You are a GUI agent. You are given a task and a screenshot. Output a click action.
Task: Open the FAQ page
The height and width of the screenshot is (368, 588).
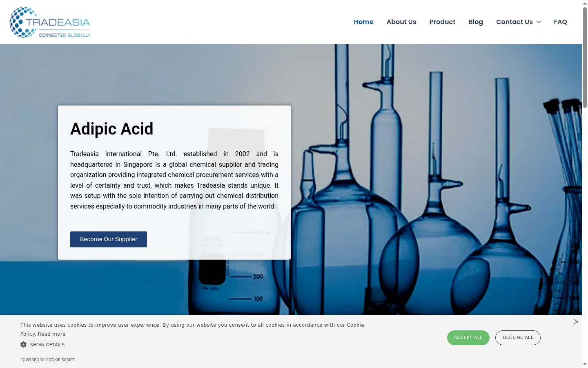(x=560, y=22)
